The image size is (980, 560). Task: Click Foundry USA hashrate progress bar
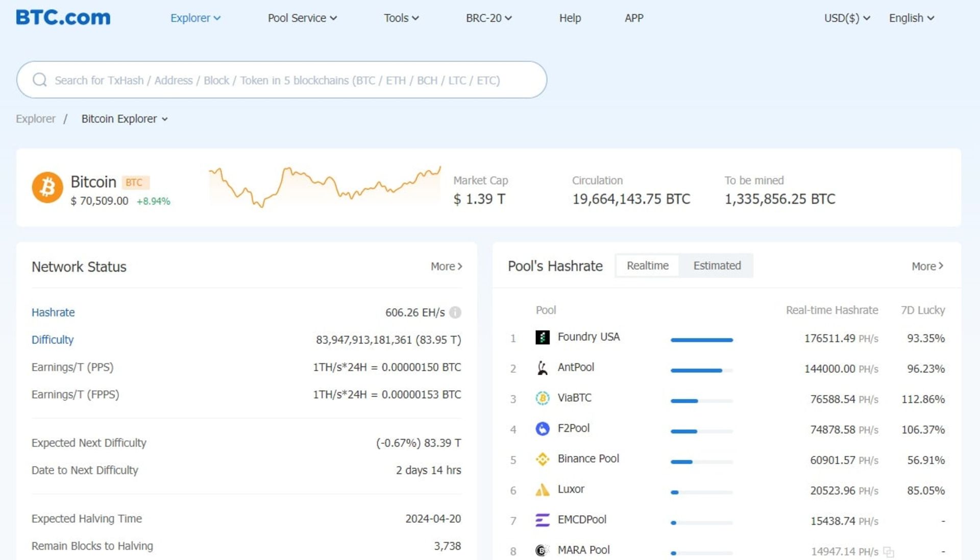click(x=701, y=340)
